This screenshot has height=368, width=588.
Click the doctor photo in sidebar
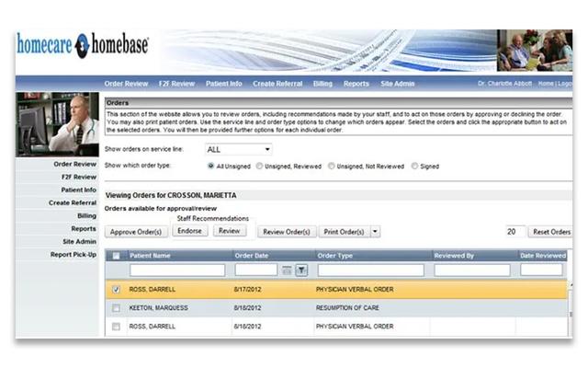coord(57,122)
